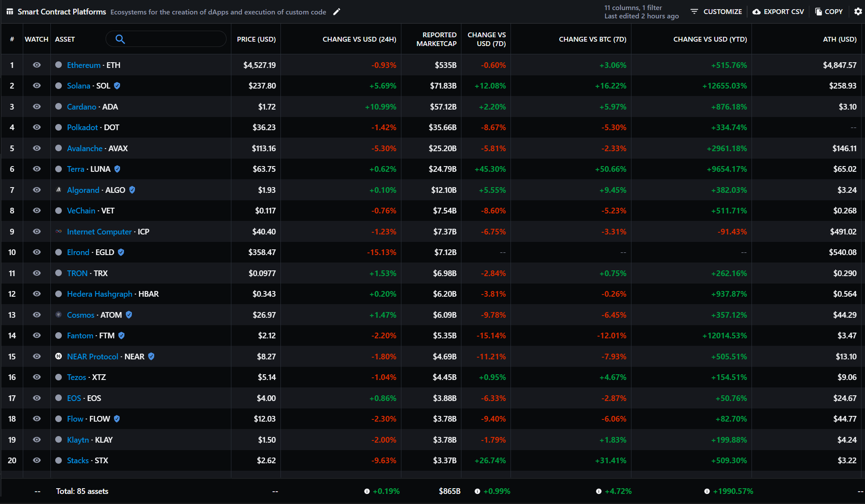Open the settings gear icon
This screenshot has height=504, width=865.
coord(858,12)
